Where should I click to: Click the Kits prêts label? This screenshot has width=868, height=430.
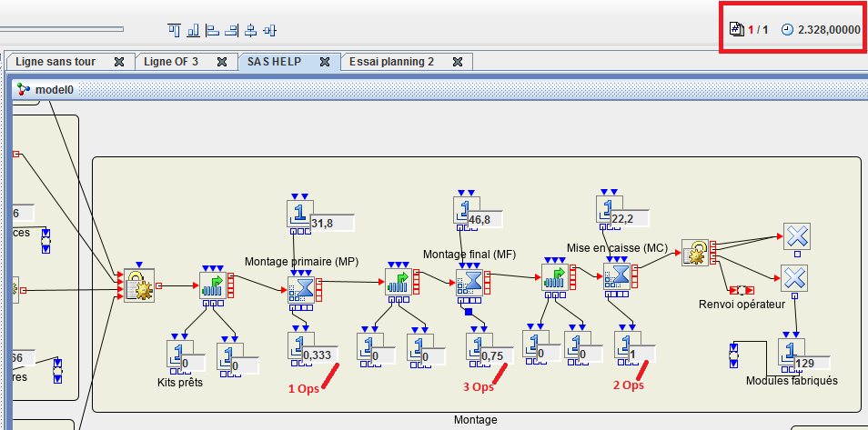(x=180, y=383)
